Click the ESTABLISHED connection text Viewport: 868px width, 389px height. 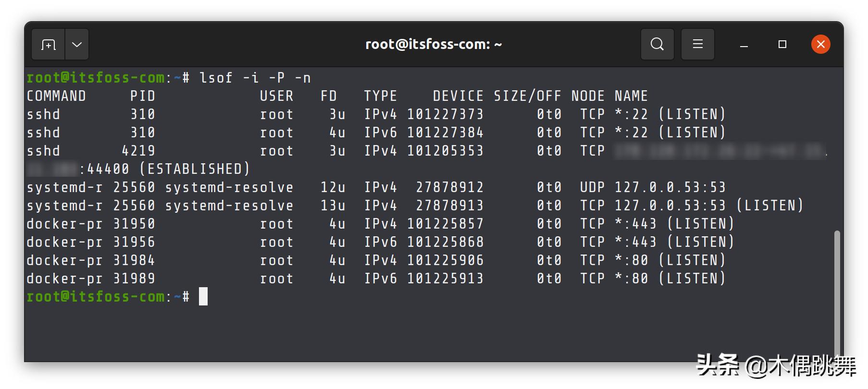coord(195,169)
